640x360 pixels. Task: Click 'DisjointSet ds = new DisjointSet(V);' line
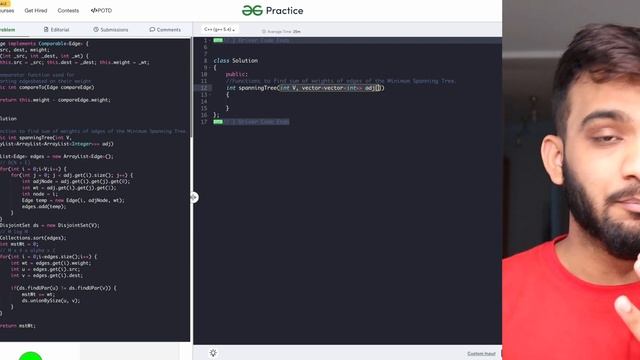[50, 225]
